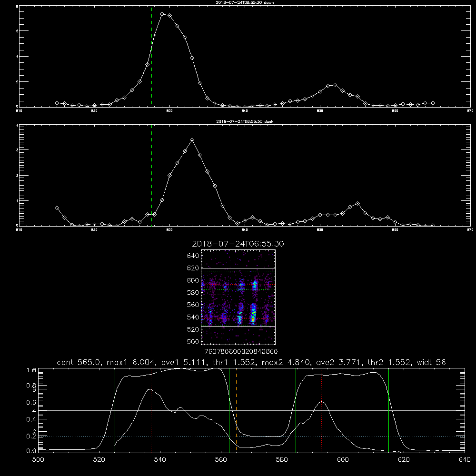Click the '0.4' label on bottom plot y-axis
476x476 pixels.
tap(30, 419)
